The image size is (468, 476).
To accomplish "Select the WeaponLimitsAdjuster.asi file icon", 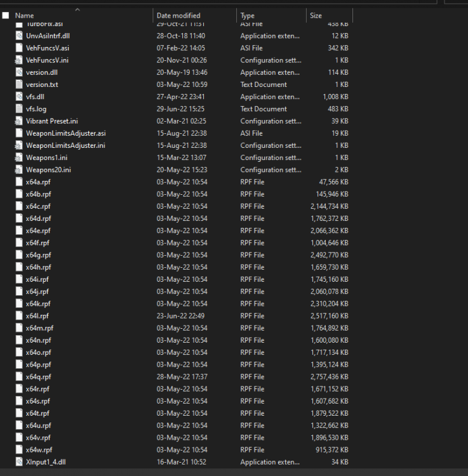I will [19, 133].
